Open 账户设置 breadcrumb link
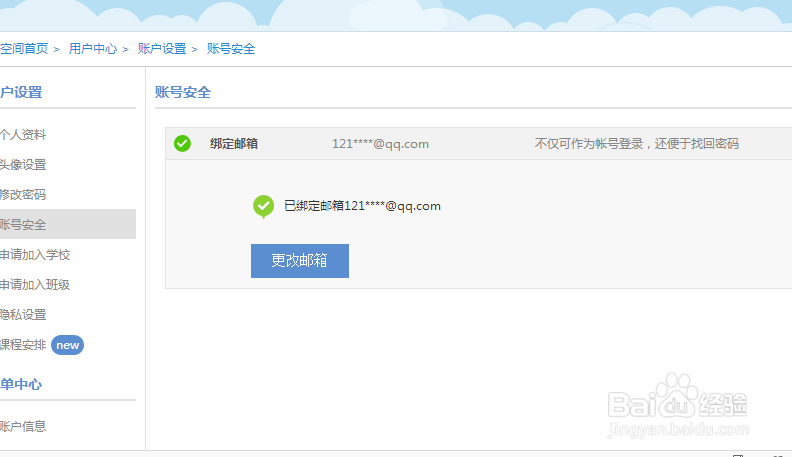Viewport: 792px width, 457px height. pos(162,48)
